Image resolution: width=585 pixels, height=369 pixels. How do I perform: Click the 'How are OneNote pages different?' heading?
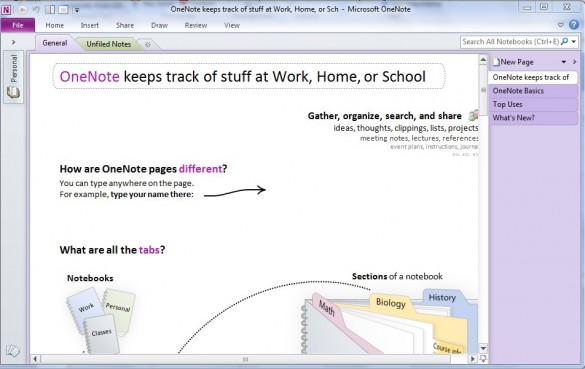pos(143,169)
